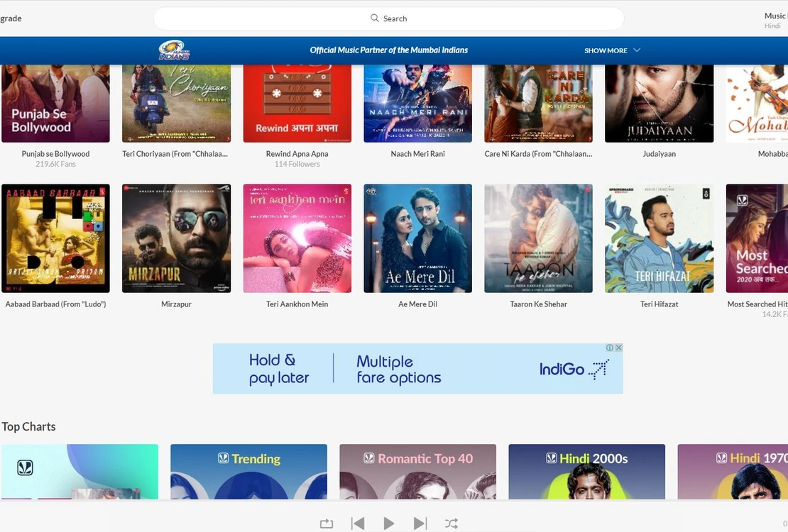This screenshot has height=532, width=788.
Task: Open the Music Language Hindi selector
Action: point(774,21)
